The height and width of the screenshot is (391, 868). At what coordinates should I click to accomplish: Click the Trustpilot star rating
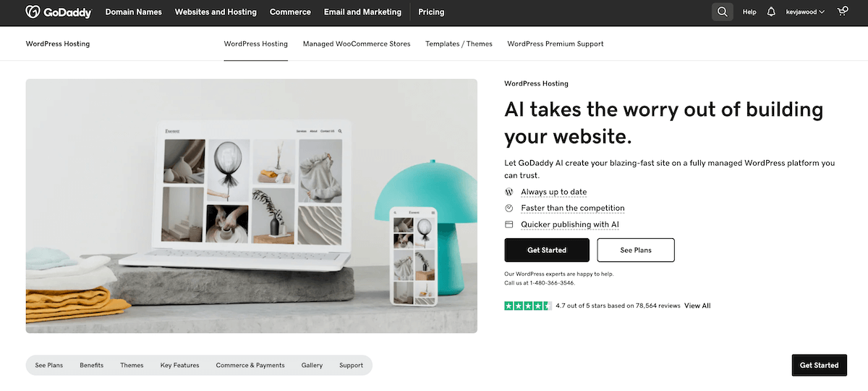(x=528, y=306)
